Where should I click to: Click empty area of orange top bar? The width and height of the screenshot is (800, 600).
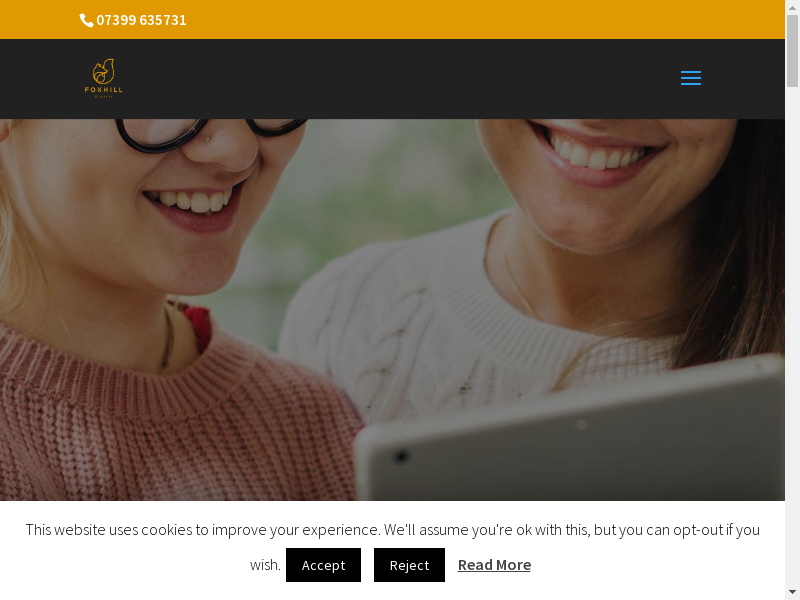pyautogui.click(x=459, y=19)
